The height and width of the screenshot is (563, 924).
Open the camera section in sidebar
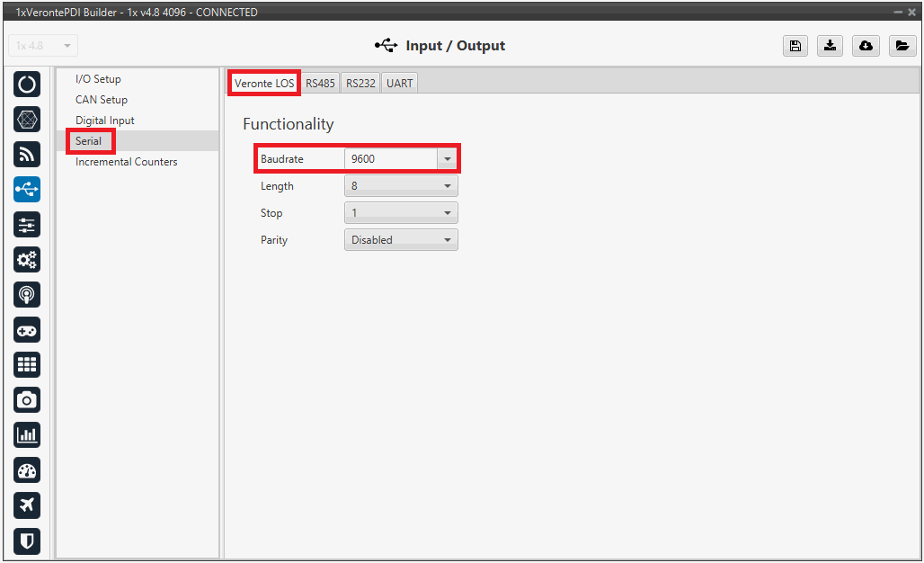coord(28,399)
